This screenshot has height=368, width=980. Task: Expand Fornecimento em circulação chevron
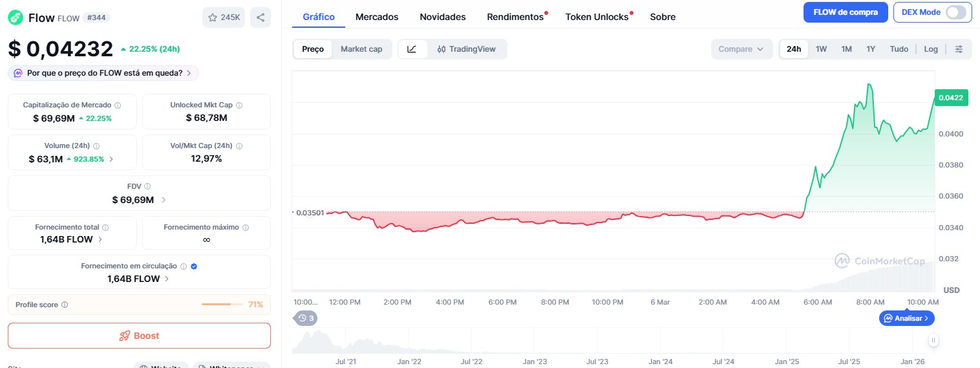click(167, 279)
